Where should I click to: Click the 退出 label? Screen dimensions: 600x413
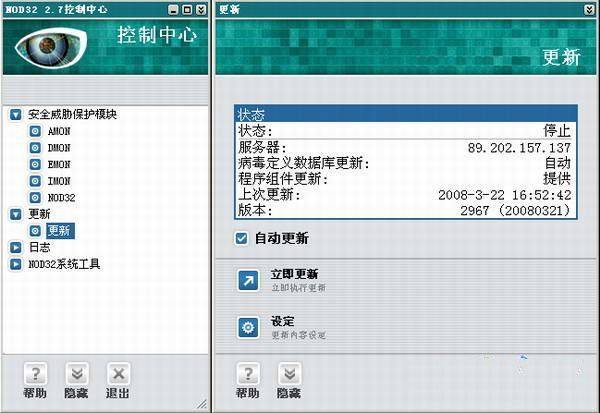(117, 393)
